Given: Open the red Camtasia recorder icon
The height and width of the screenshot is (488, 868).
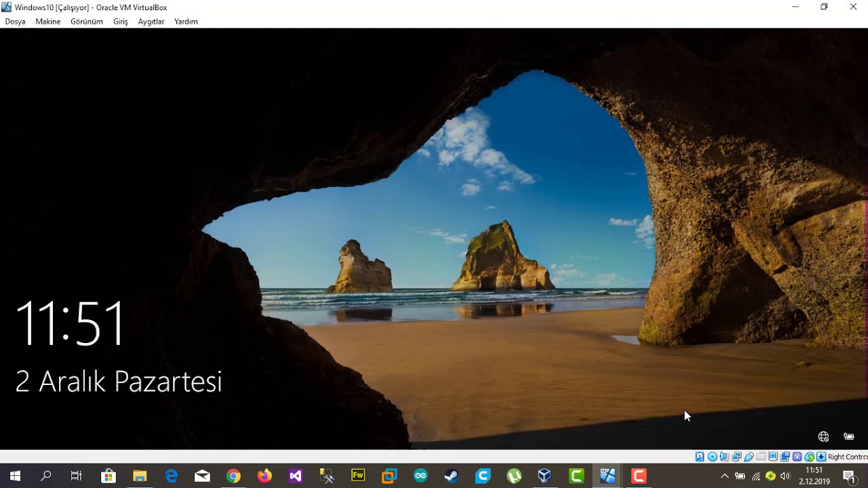Looking at the screenshot, I should pyautogui.click(x=639, y=476).
